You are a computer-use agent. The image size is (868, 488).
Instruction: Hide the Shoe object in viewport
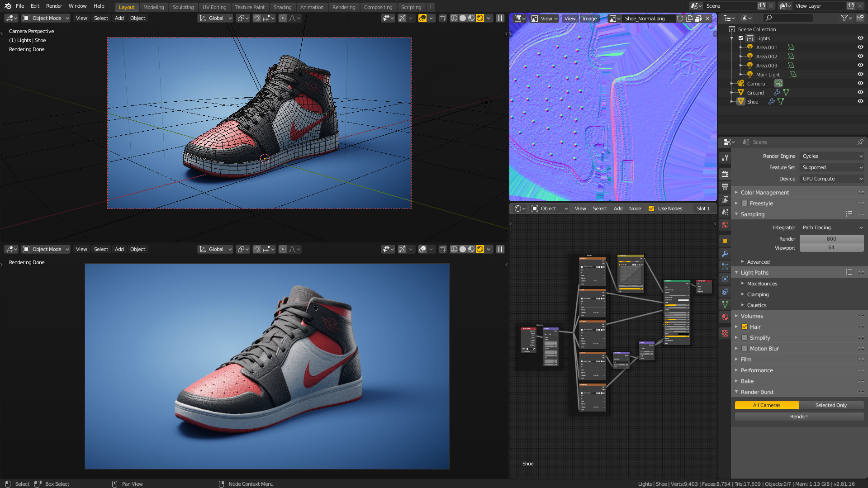[860, 102]
